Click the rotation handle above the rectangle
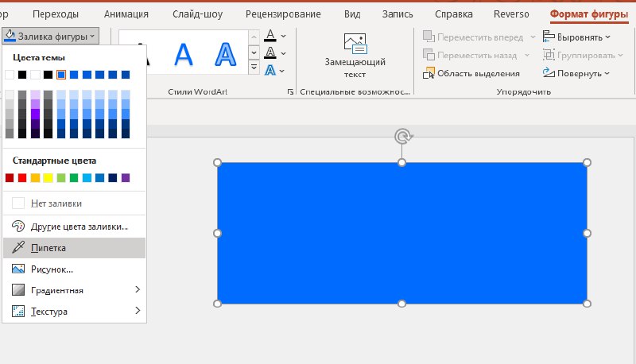 402,137
